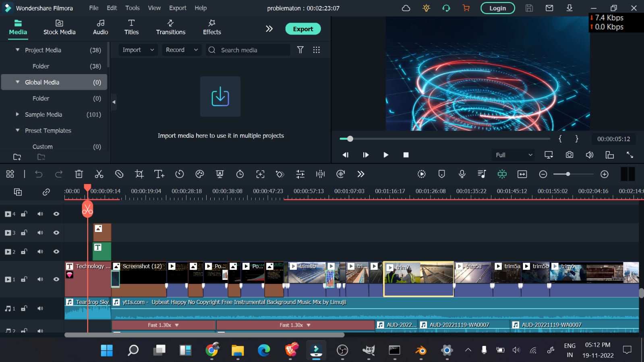Take a snapshot with the camera icon
This screenshot has width=644, height=362.
[569, 155]
